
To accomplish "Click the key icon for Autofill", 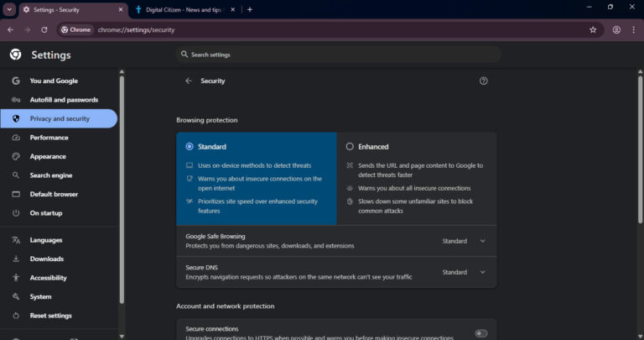I will click(16, 100).
